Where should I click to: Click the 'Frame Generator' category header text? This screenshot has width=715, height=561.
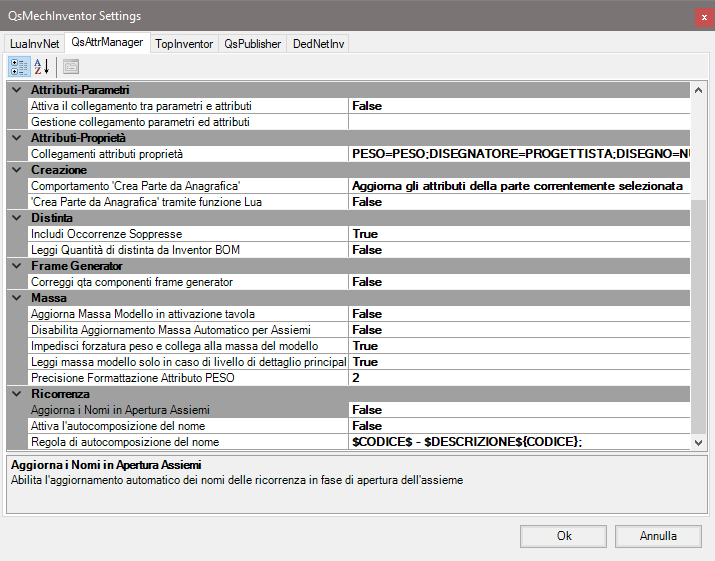pos(77,266)
